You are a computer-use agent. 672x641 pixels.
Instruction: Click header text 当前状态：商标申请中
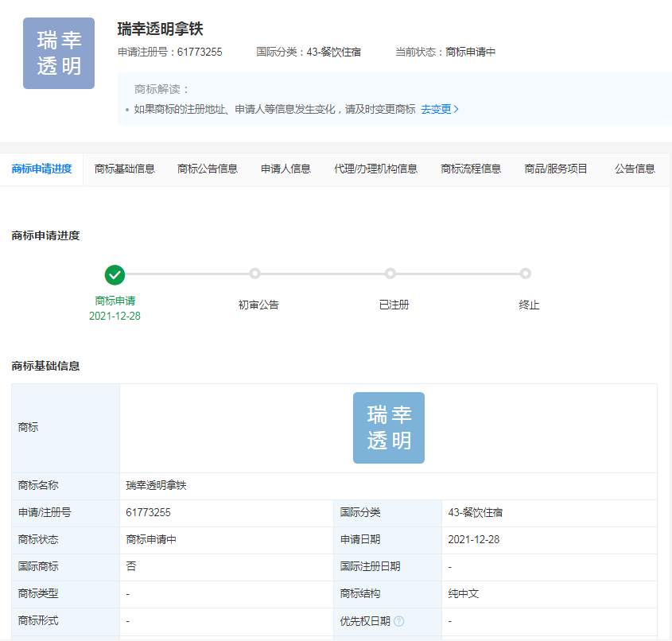point(445,52)
